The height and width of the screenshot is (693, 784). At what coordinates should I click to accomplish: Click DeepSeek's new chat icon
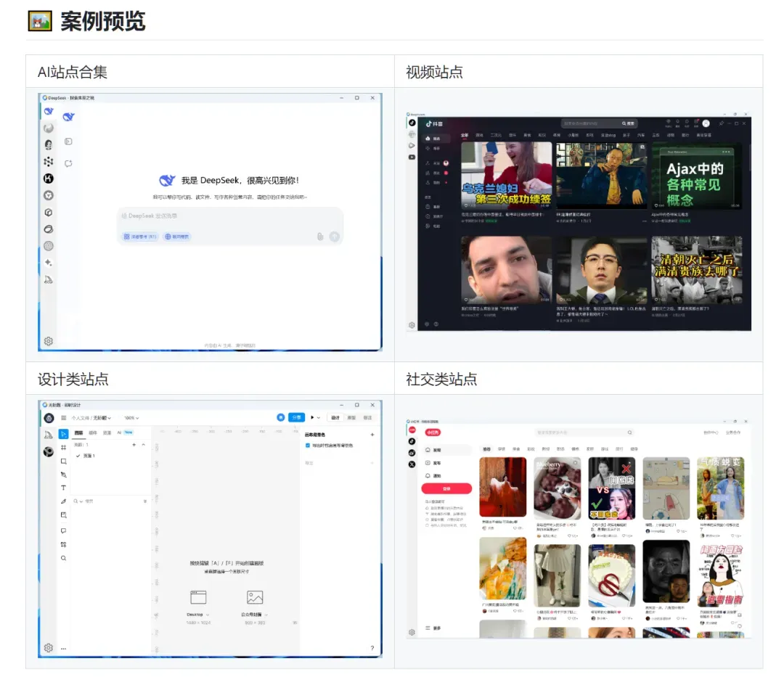68,163
